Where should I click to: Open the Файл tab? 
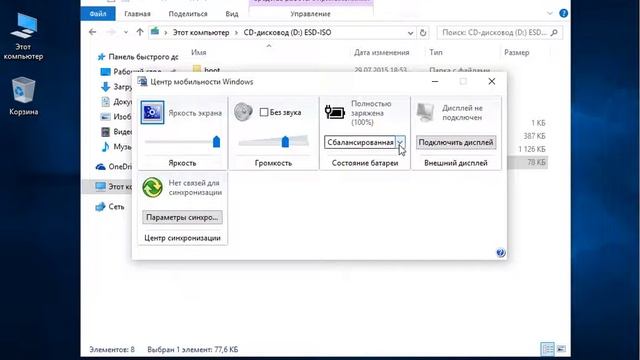coord(98,14)
